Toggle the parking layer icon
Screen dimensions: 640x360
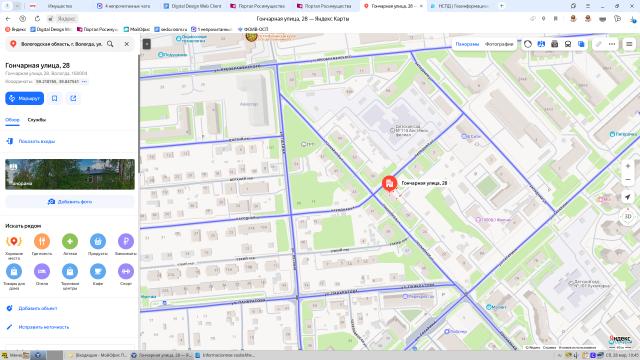click(554, 44)
